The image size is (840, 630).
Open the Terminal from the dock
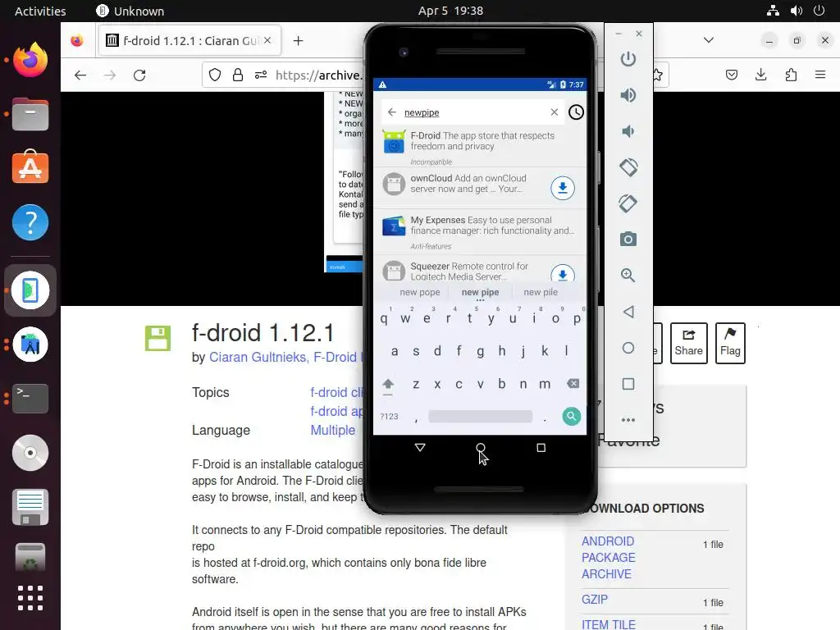coord(30,398)
